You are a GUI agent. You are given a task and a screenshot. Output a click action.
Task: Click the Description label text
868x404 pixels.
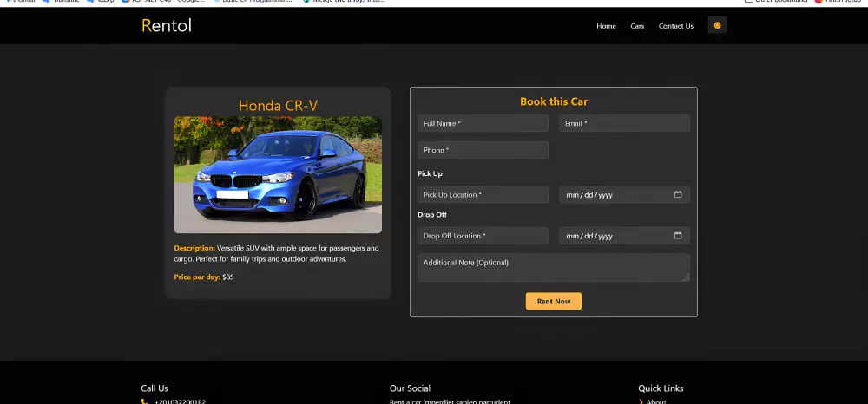coord(194,248)
